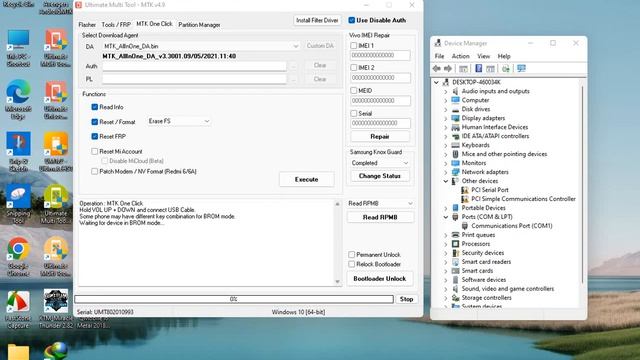
Task: Click the Serial number input field
Action: coord(380,123)
